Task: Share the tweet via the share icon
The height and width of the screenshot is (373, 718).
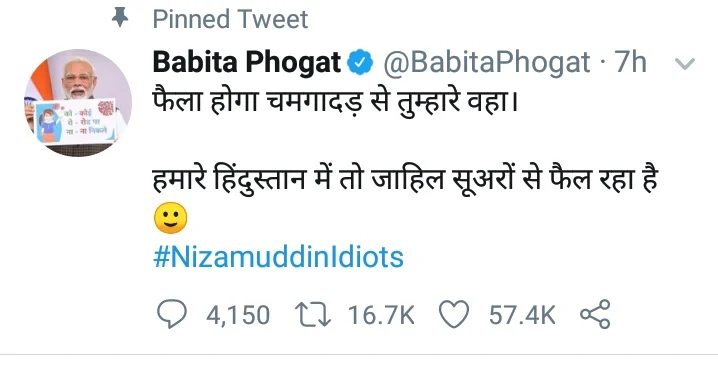Action: click(x=595, y=314)
